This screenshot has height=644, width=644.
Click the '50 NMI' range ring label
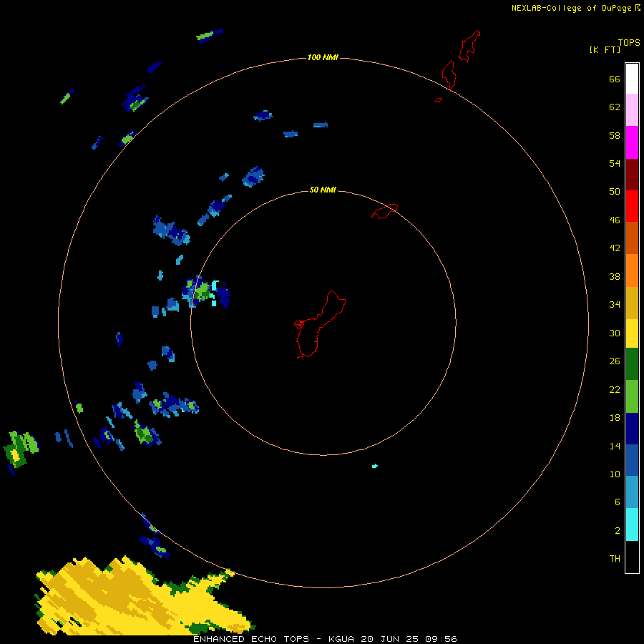[323, 190]
